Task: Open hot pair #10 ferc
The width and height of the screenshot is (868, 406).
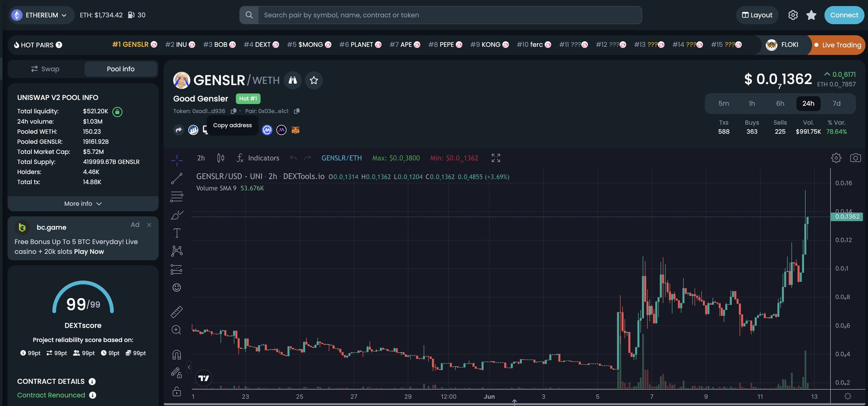Action: 534,45
